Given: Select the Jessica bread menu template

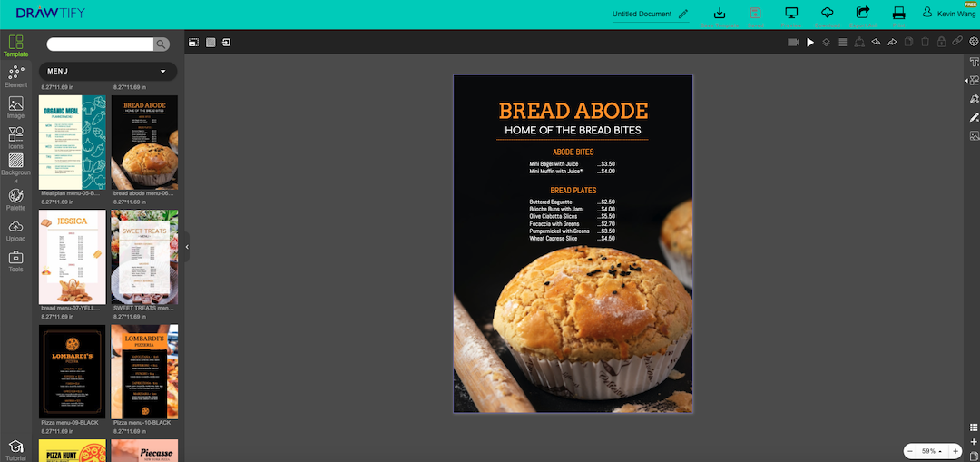Looking at the screenshot, I should pos(73,257).
